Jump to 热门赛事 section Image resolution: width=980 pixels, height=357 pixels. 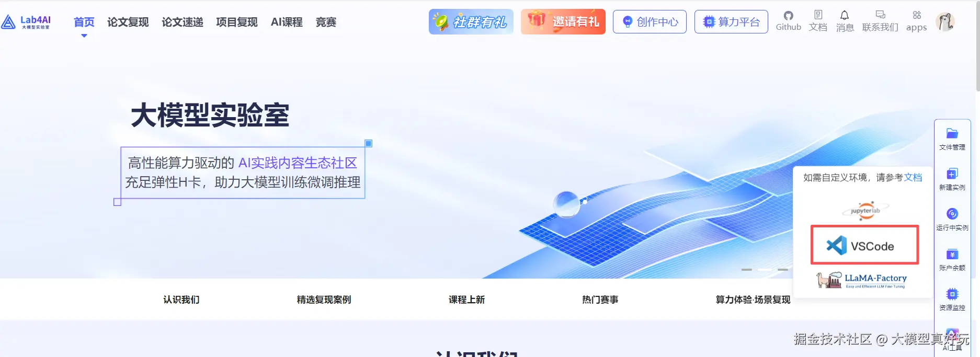(x=600, y=300)
